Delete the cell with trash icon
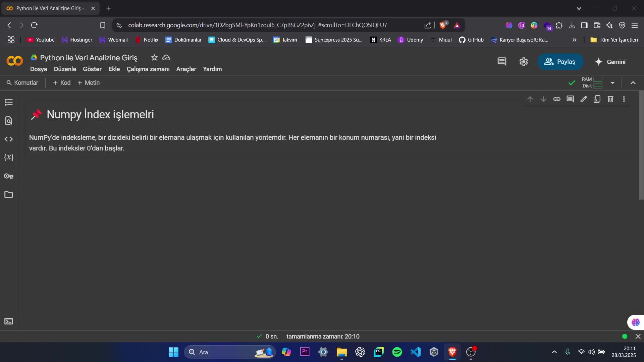 [x=610, y=99]
